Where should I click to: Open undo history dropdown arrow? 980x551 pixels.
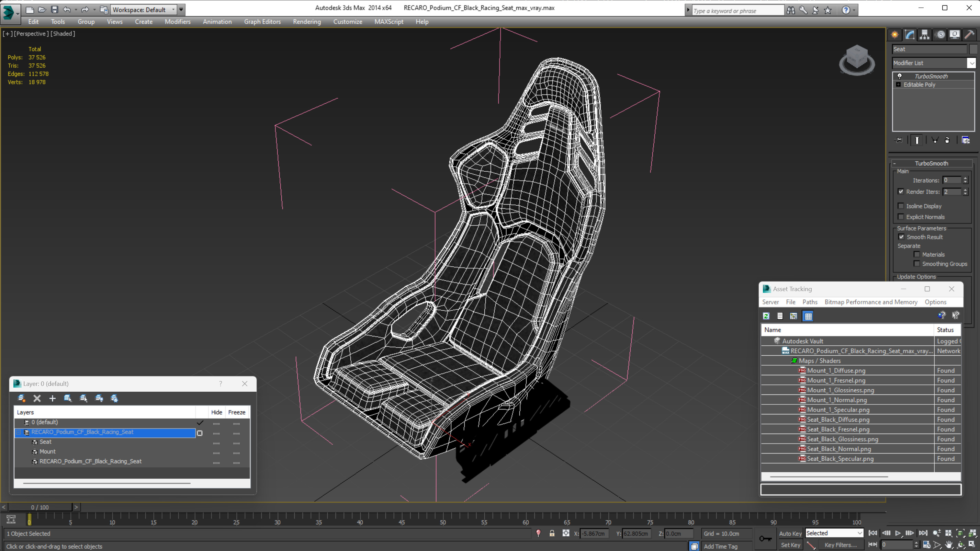pyautogui.click(x=76, y=10)
